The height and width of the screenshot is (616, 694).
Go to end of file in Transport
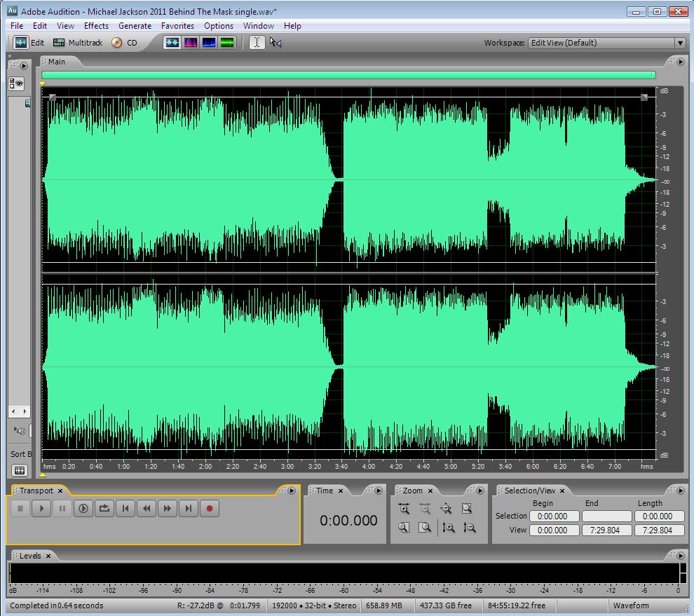tap(189, 509)
